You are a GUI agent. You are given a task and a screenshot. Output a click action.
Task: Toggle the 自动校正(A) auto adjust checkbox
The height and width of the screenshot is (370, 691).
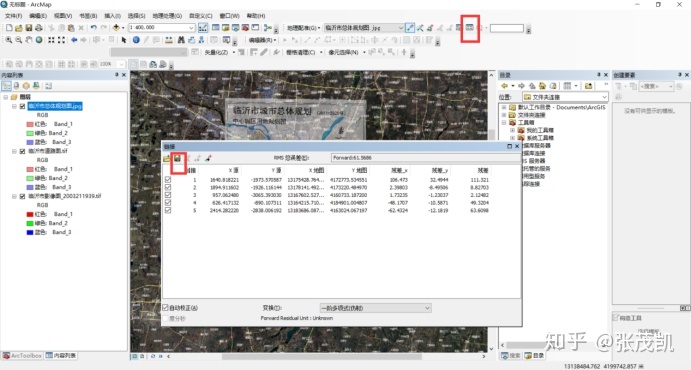tap(166, 307)
